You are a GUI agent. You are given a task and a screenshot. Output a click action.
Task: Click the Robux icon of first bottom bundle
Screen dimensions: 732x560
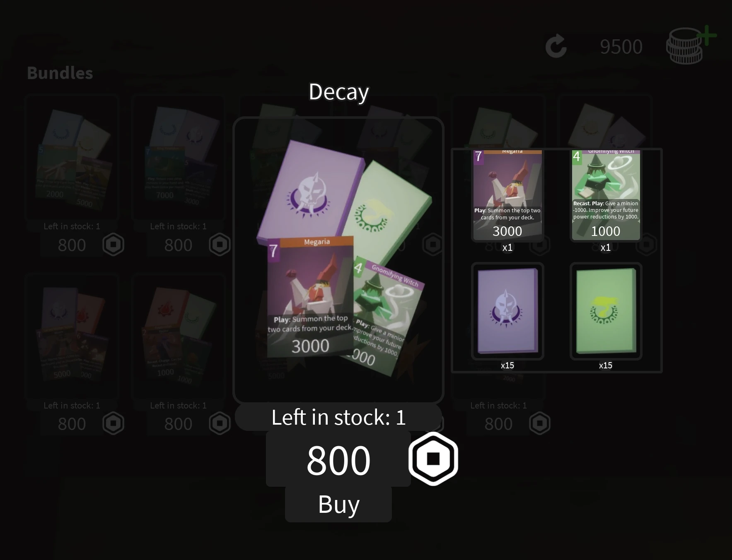[114, 423]
